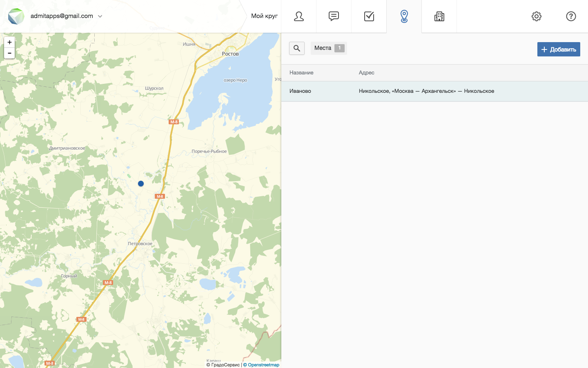Click the search magnifier button
The image size is (588, 368).
click(x=297, y=48)
